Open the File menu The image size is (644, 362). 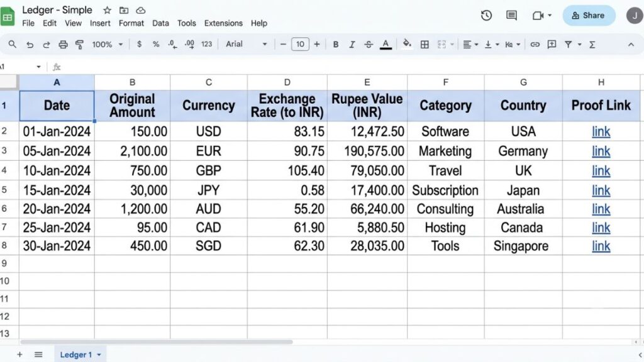click(28, 23)
